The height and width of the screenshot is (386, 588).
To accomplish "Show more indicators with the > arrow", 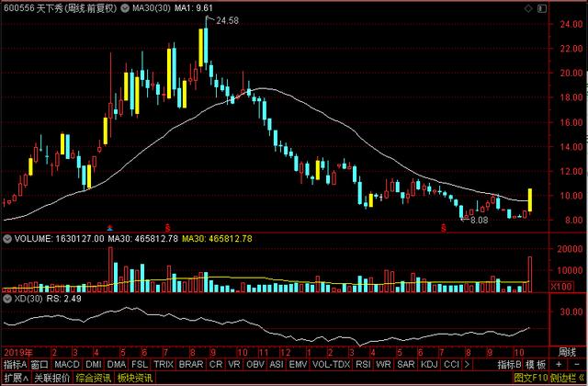I will coord(467,364).
